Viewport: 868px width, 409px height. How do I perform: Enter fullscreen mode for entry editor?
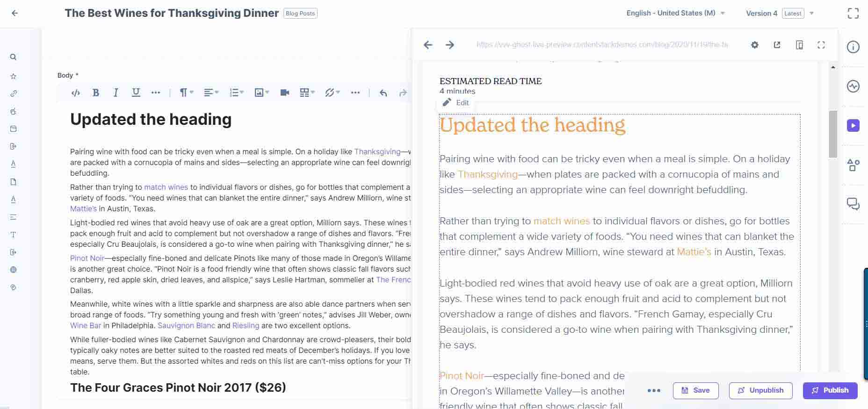[853, 13]
